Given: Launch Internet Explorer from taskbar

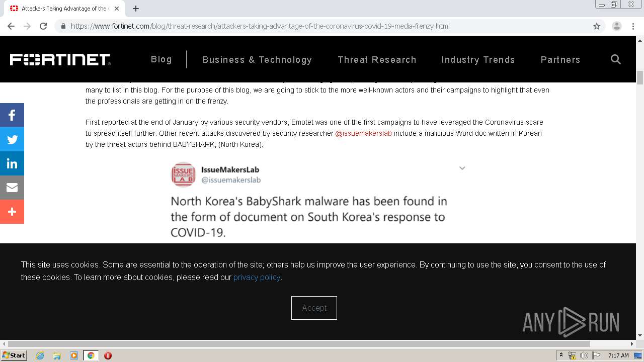Looking at the screenshot, I should [x=40, y=355].
